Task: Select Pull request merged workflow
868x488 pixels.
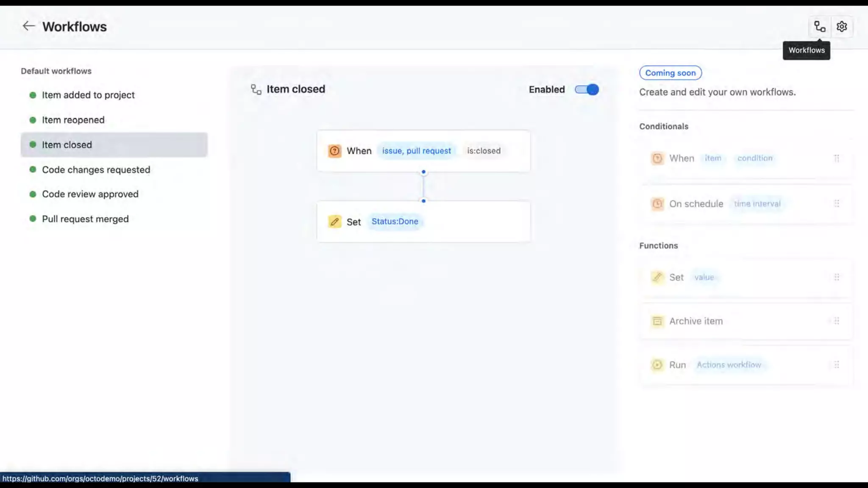Action: tap(85, 219)
